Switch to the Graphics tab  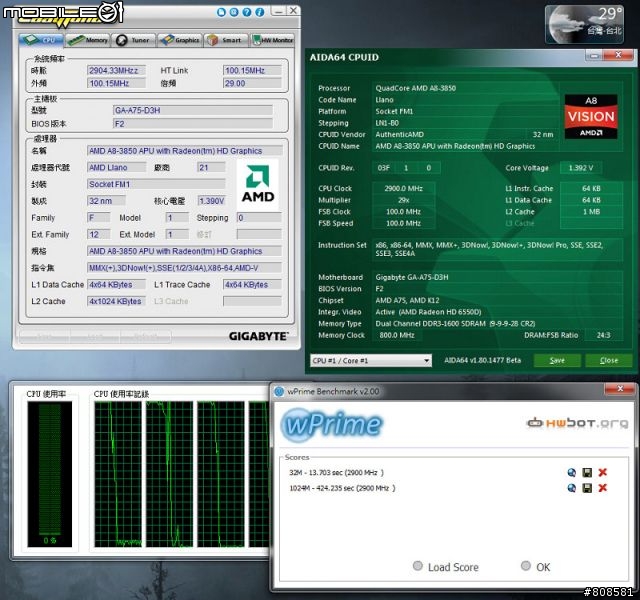coord(180,40)
